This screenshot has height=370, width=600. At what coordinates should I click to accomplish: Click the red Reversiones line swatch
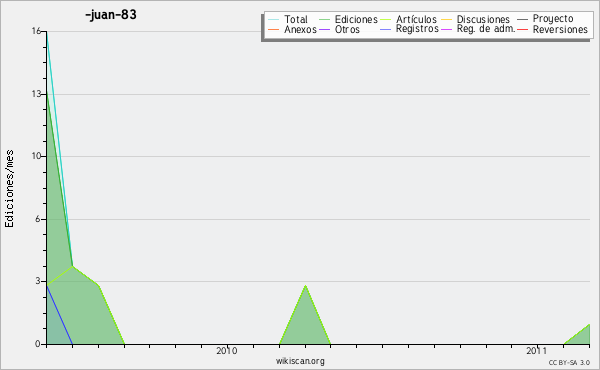[522, 29]
